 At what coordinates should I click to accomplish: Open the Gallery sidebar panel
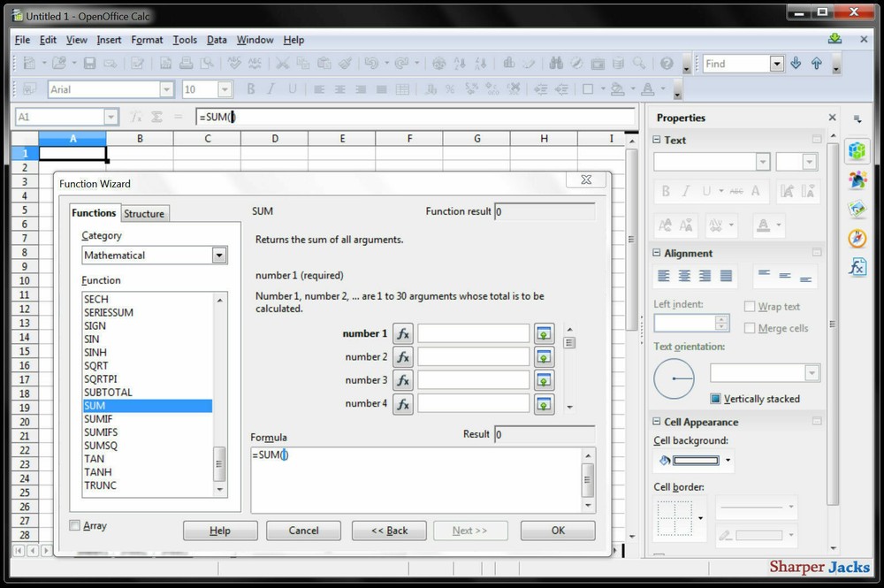857,208
